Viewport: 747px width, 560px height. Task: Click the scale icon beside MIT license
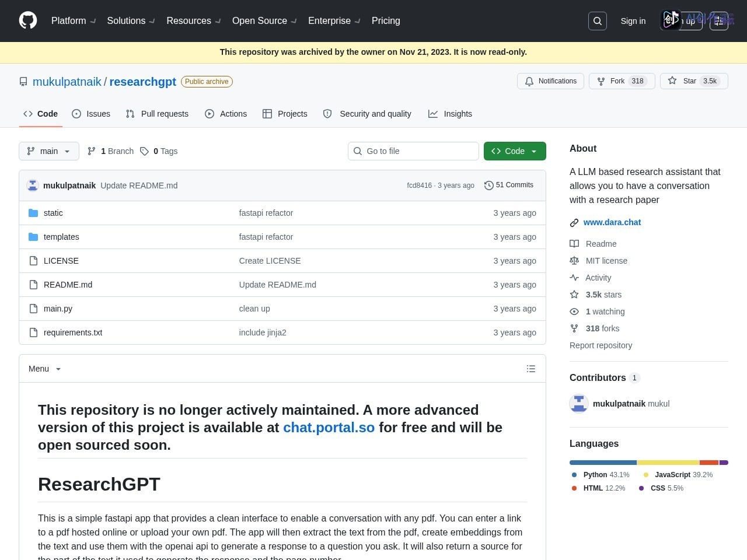point(574,261)
